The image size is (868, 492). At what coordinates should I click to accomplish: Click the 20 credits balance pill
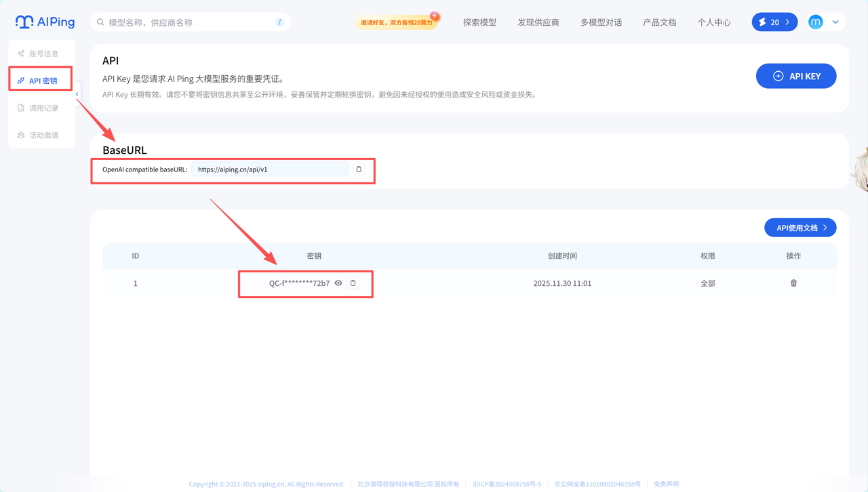(774, 22)
